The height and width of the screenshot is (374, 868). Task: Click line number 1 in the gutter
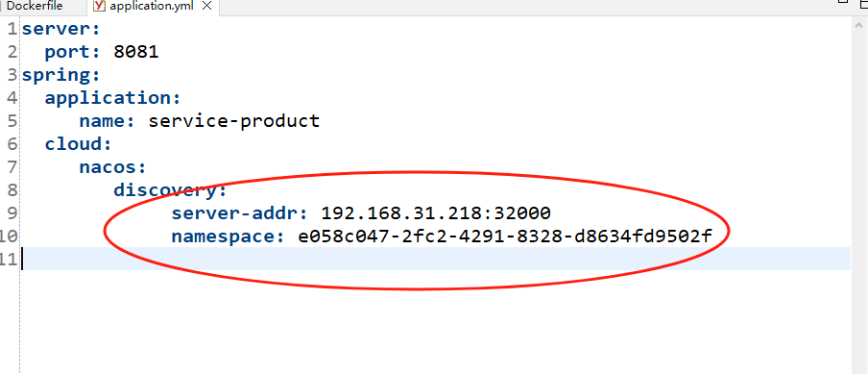pyautogui.click(x=12, y=28)
